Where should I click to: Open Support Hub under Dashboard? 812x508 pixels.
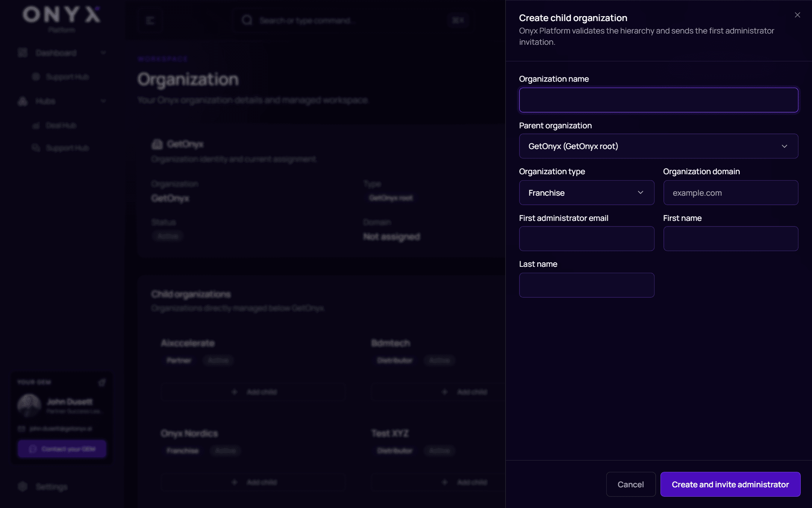coord(67,77)
